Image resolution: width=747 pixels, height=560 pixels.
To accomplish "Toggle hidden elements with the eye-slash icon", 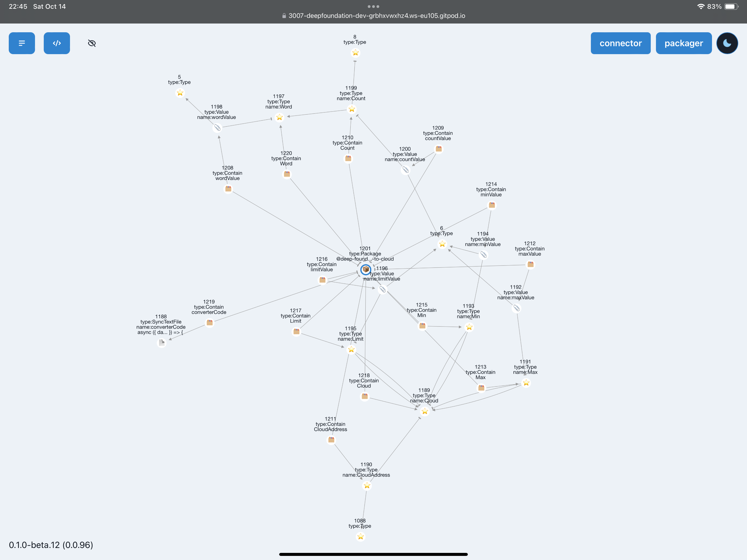I will [x=92, y=43].
